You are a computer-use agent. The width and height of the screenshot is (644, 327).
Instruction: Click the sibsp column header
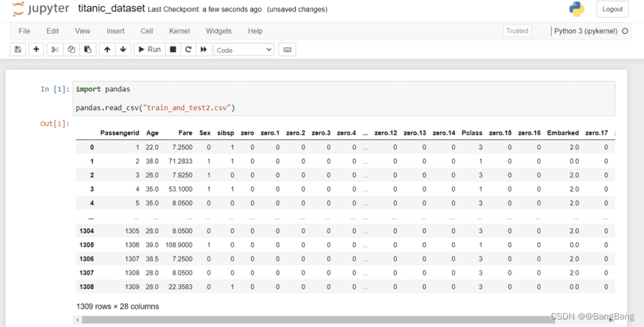(226, 133)
